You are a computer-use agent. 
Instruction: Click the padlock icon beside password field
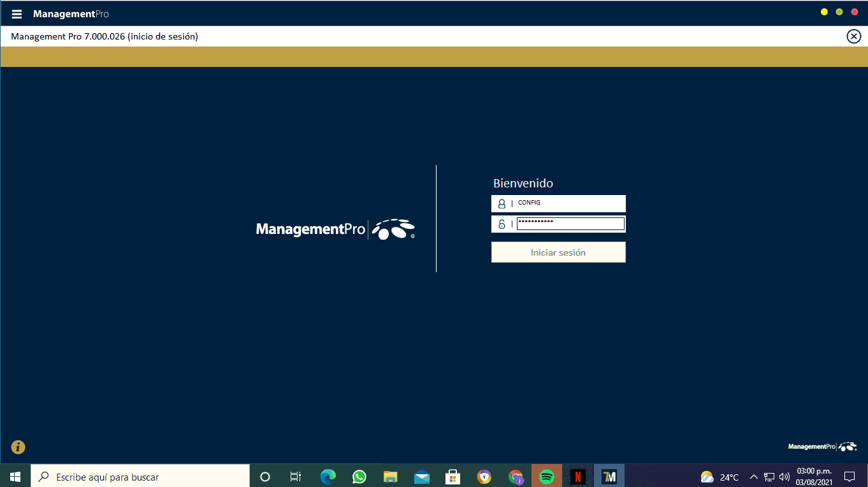[502, 224]
